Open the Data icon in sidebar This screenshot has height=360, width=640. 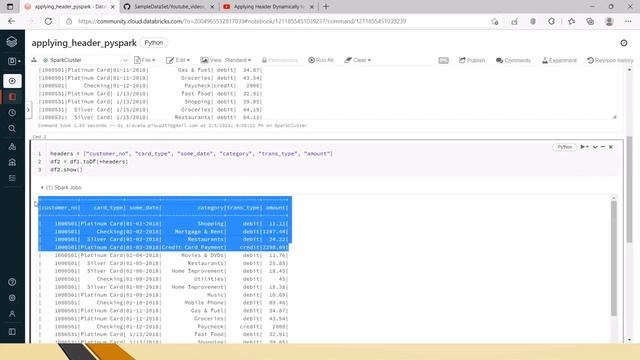12,147
